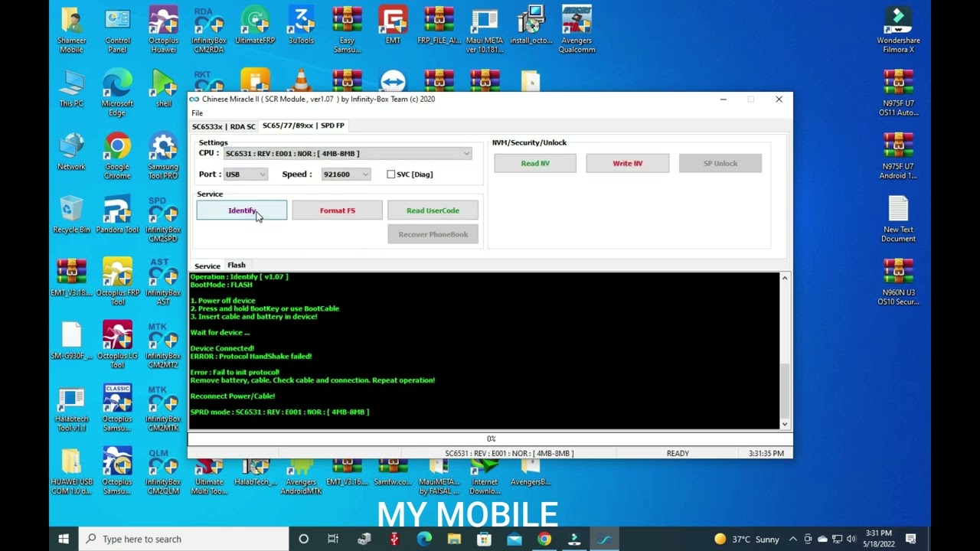Open the Avengers Qualcomm desktop icon
980x551 pixels.
tap(577, 30)
